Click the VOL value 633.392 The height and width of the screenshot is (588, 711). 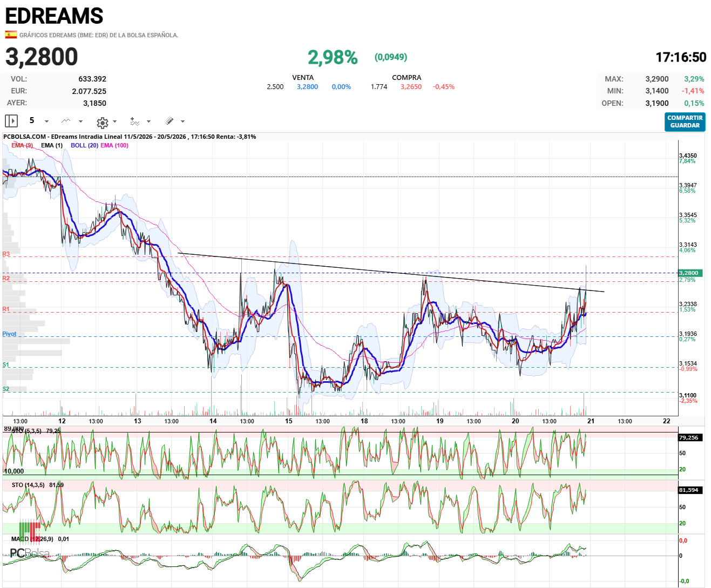tap(92, 79)
